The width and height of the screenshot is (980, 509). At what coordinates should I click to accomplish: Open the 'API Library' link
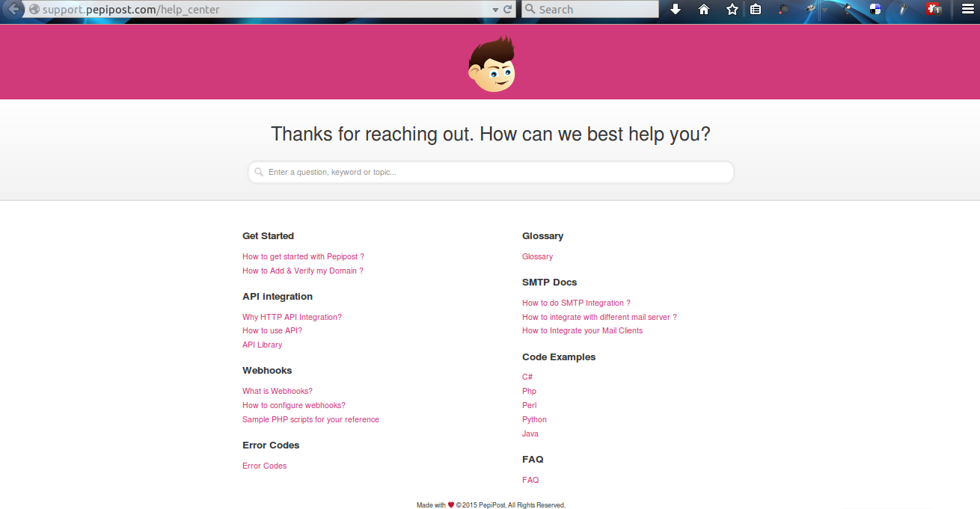pyautogui.click(x=263, y=345)
